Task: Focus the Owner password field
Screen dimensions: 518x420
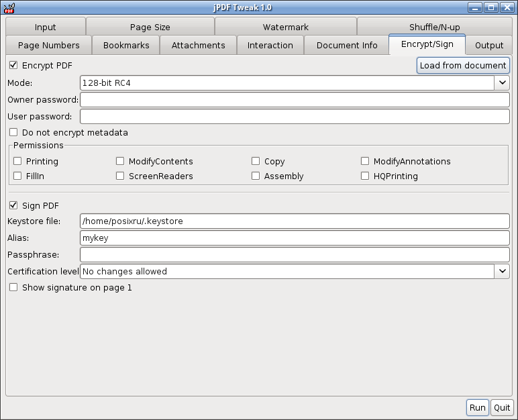Action: click(295, 99)
